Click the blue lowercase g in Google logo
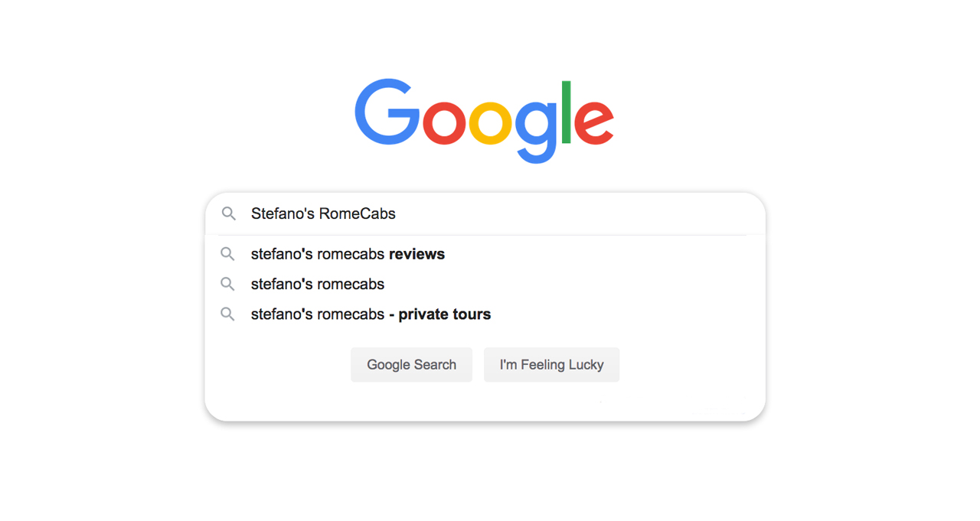The image size is (980, 521). 536,132
